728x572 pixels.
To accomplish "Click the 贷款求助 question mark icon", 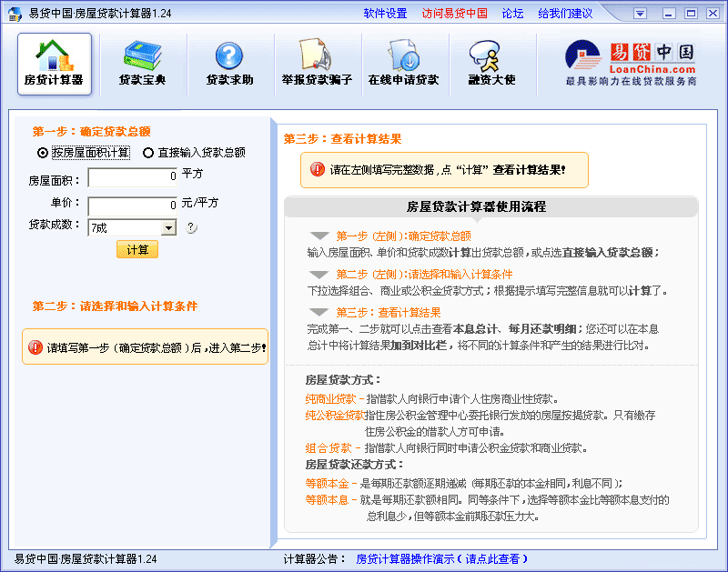I will [228, 64].
